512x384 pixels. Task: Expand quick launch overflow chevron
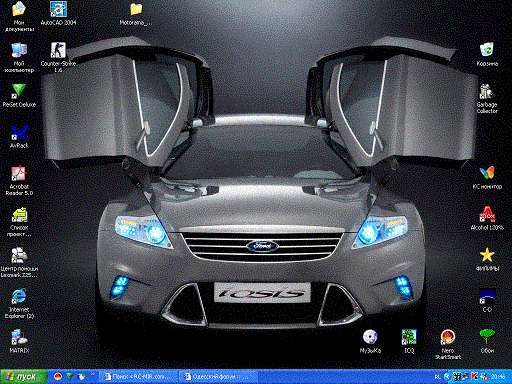[x=93, y=375]
